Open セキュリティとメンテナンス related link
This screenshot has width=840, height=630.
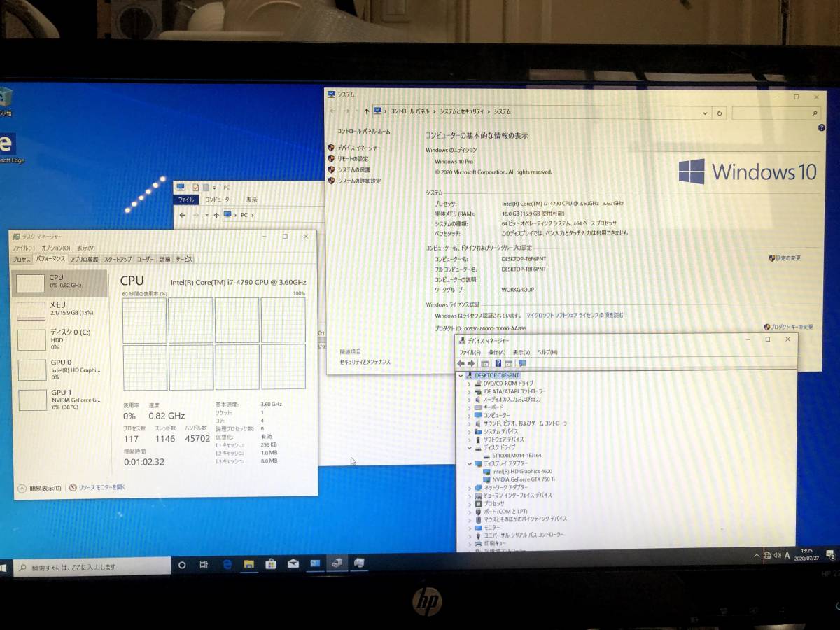365,362
